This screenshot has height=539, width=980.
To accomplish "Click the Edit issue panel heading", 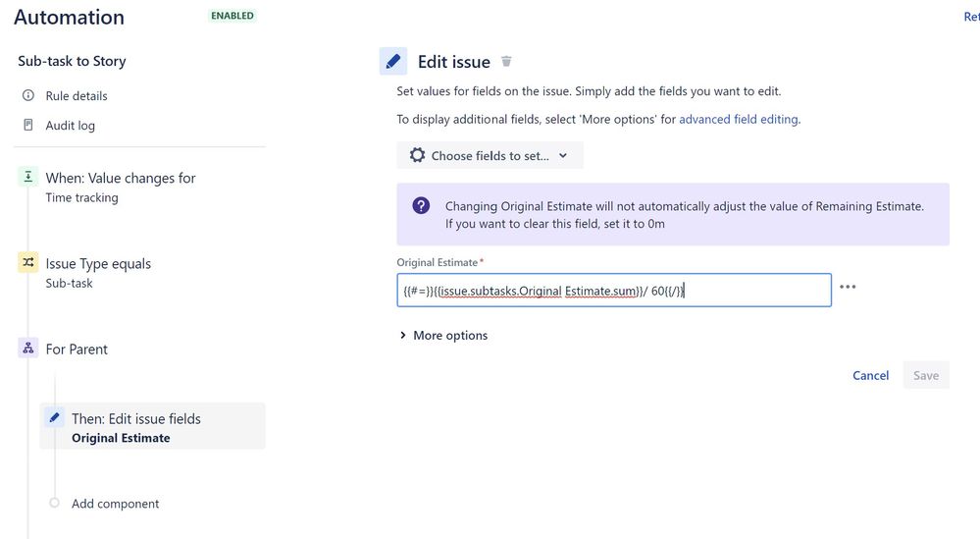I will [x=454, y=62].
